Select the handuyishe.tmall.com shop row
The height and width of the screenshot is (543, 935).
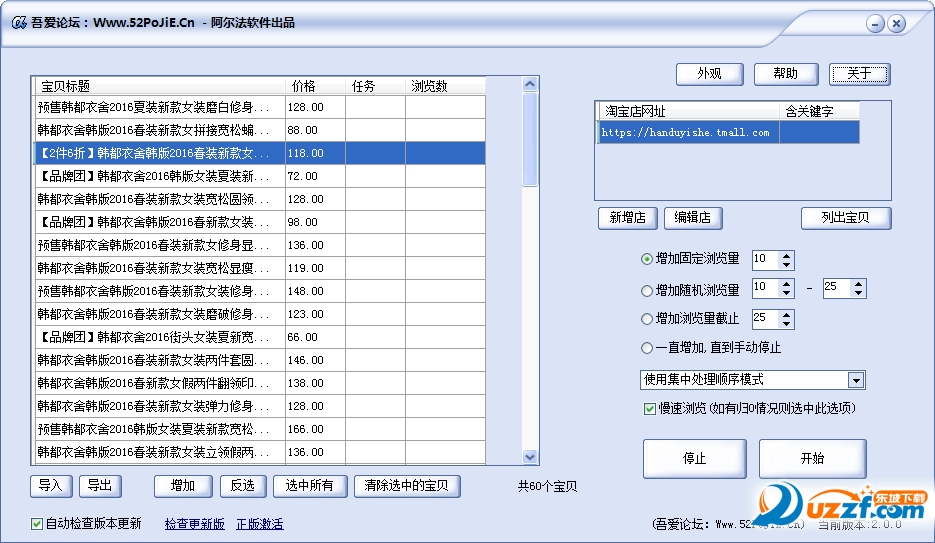729,132
